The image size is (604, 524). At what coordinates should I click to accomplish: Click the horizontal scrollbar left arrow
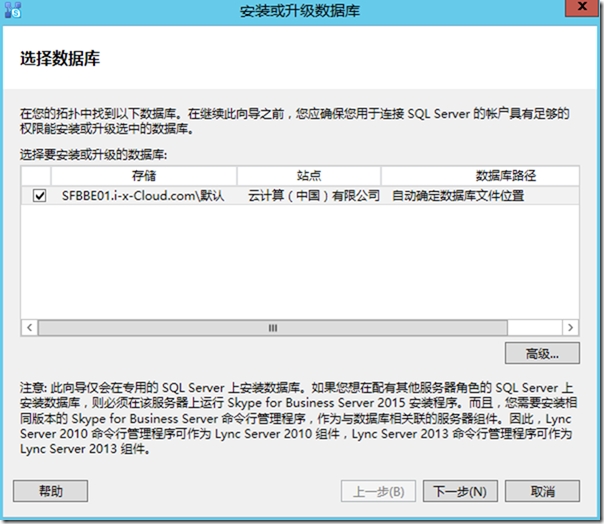tap(30, 328)
